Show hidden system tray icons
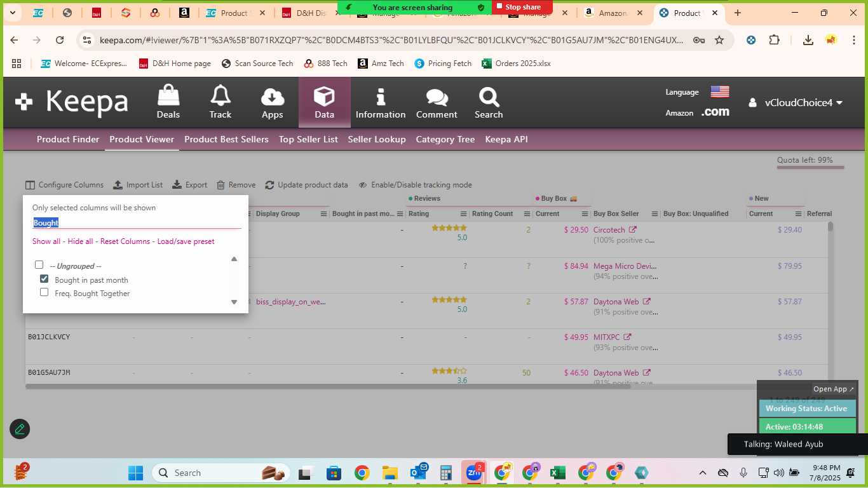Viewport: 868px width, 488px height. coord(702,473)
